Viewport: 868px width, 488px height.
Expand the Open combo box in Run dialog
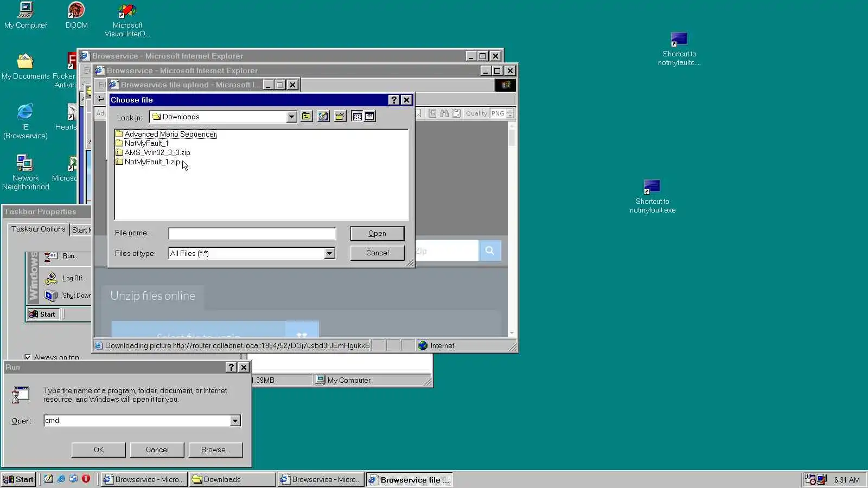click(235, 421)
